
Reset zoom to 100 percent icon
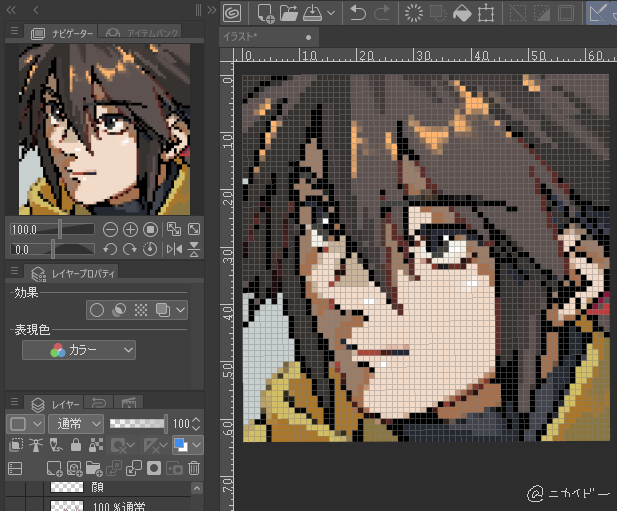point(150,229)
